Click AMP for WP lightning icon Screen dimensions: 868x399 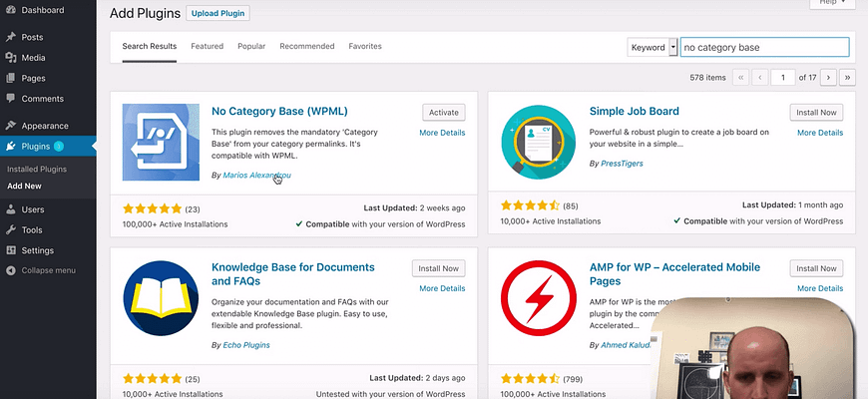coord(539,298)
